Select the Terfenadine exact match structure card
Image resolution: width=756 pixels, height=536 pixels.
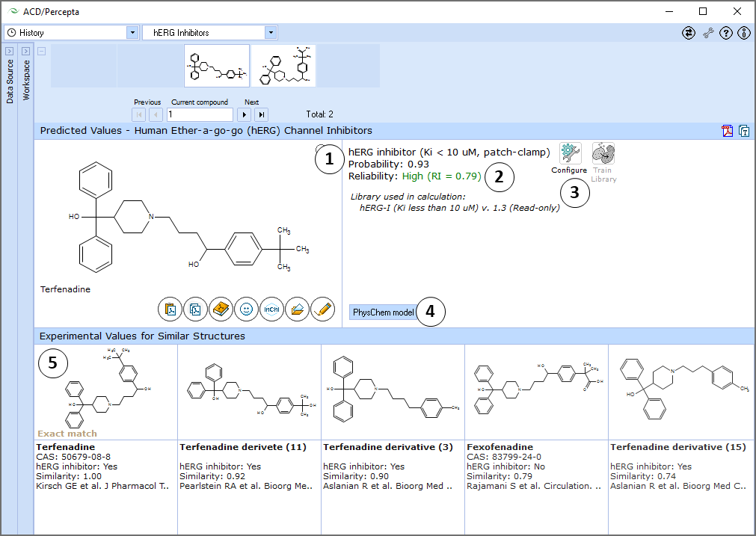click(105, 392)
